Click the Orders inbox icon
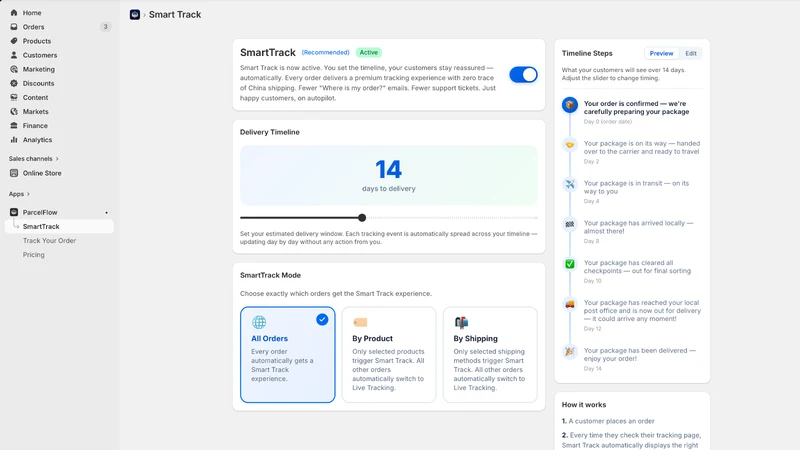 pyautogui.click(x=14, y=27)
